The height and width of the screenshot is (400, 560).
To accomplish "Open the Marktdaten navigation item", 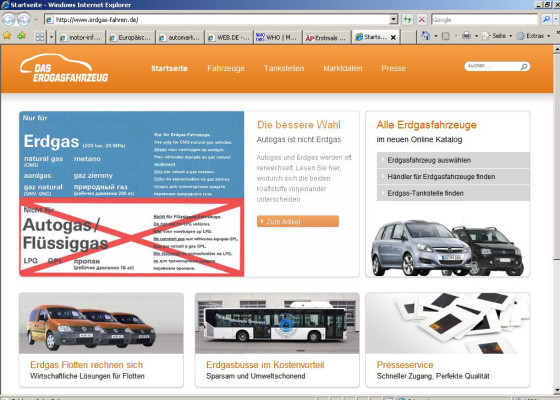I will click(343, 68).
